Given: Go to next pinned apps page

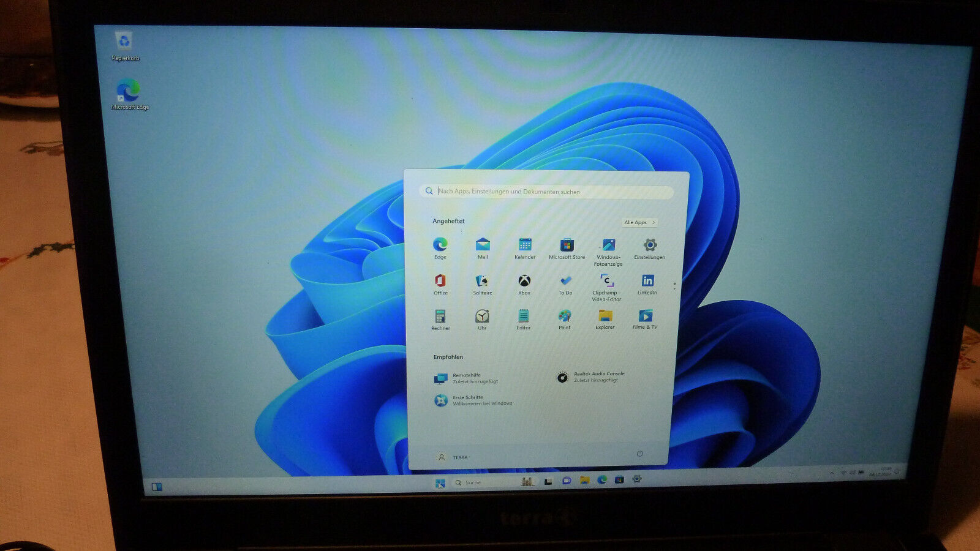Looking at the screenshot, I should click(674, 289).
